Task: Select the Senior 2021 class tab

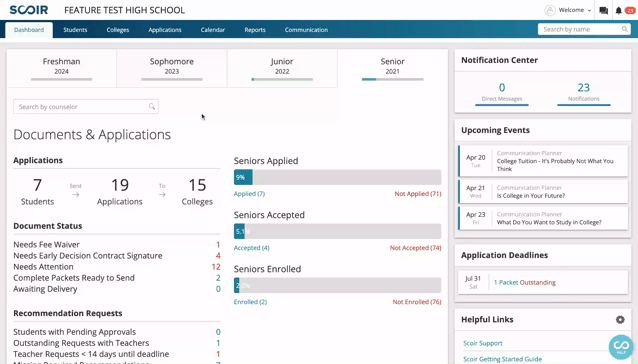Action: (393, 68)
